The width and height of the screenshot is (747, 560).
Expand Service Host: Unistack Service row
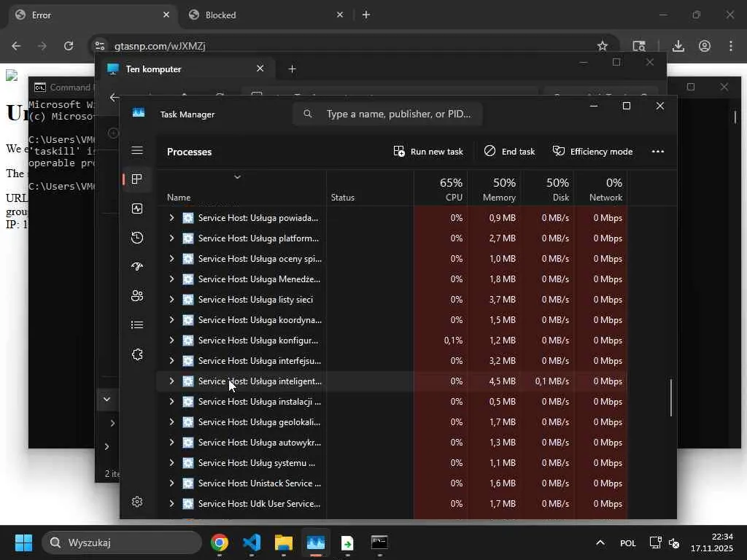[171, 483]
